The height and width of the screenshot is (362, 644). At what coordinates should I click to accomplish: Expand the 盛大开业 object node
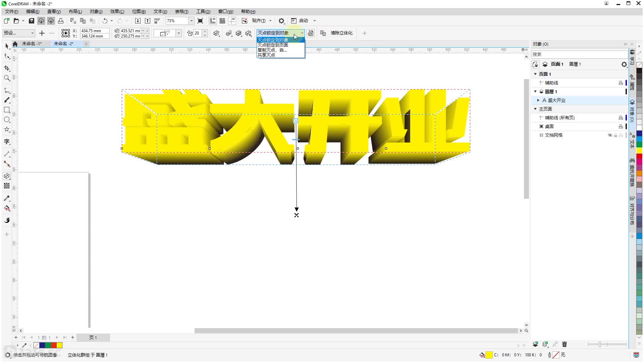[x=538, y=100]
